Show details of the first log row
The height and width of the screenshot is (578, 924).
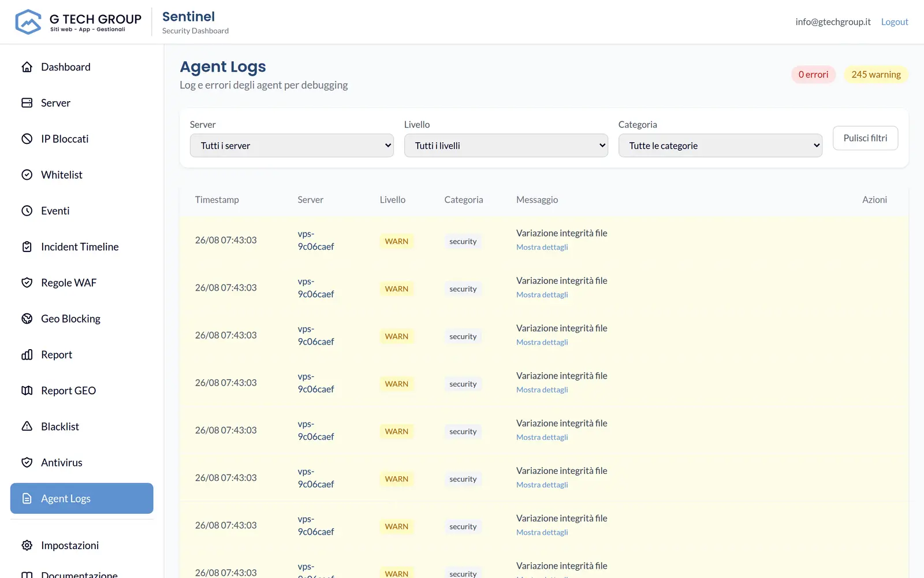tap(542, 247)
